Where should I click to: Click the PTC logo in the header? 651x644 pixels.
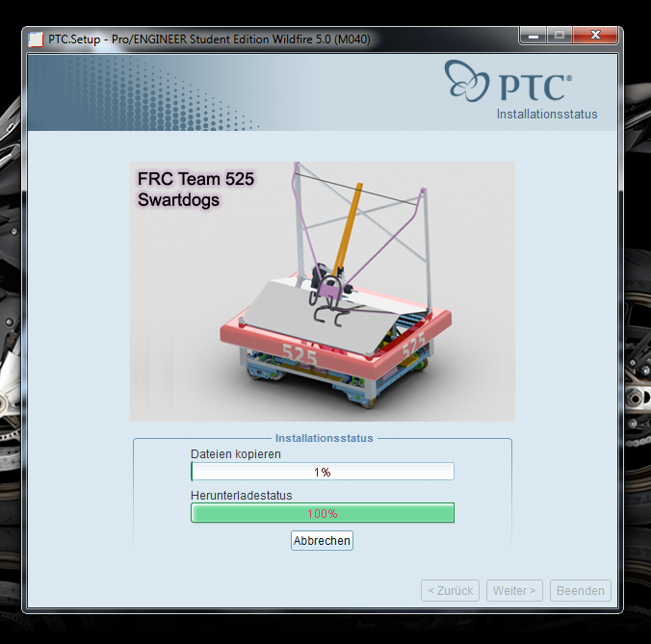[x=508, y=81]
